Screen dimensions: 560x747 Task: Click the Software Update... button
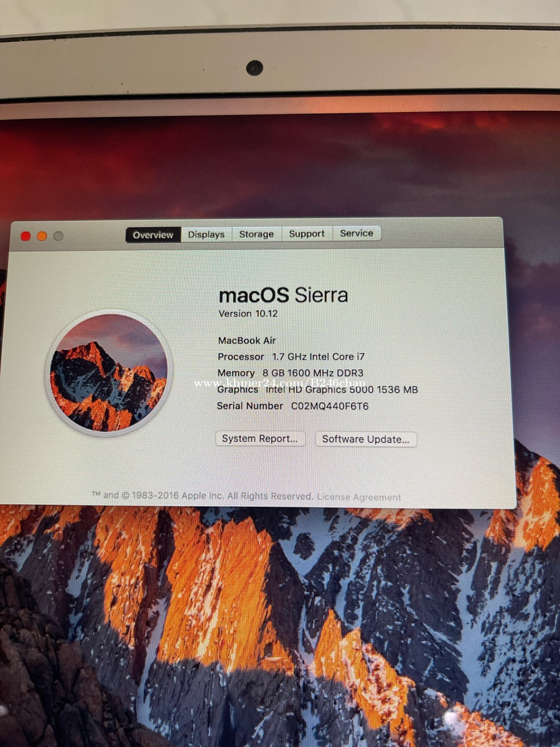[366, 439]
